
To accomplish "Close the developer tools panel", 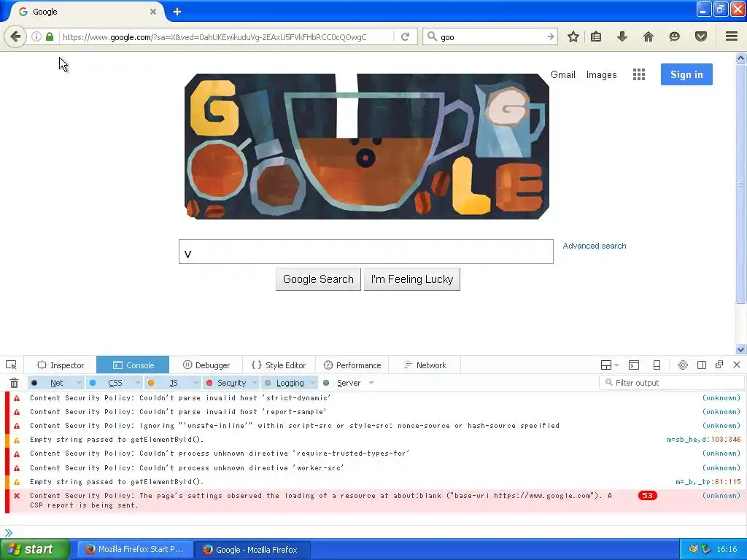I will click(737, 365).
